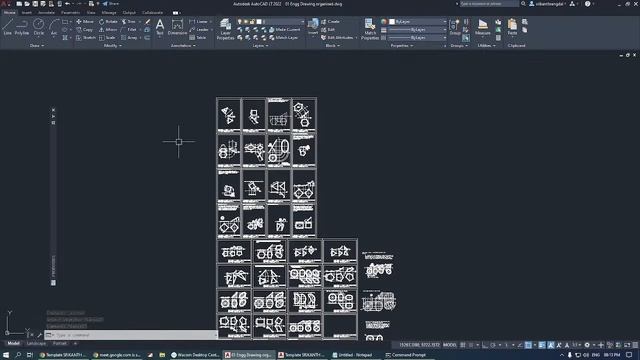Viewport: 640px width, 360px height.
Task: Toggle object snap in status bar
Action: coord(528,345)
